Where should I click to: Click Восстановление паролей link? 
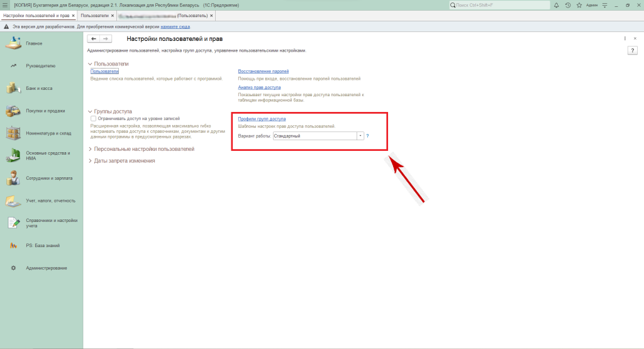coord(263,72)
